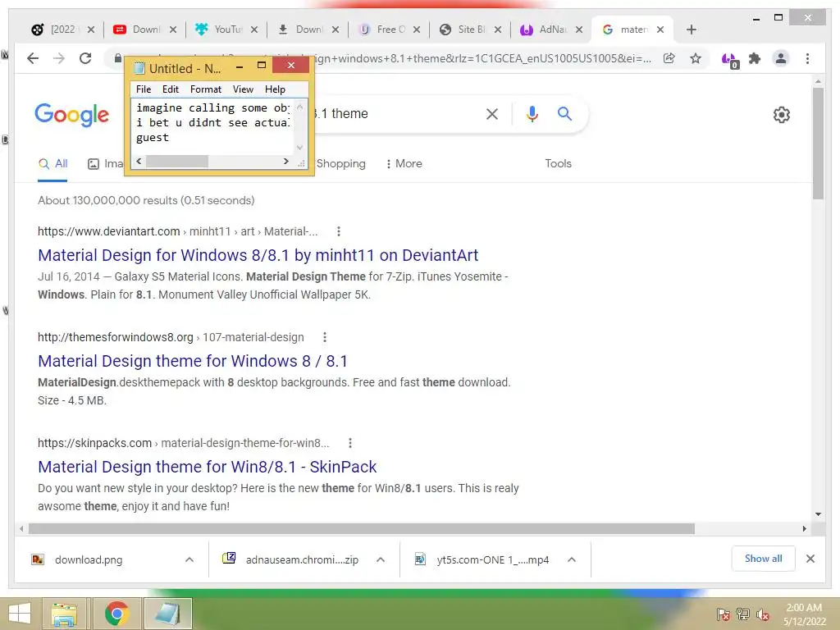This screenshot has width=840, height=630.
Task: Click the Notepad horizontal scrollbar thumb
Action: (177, 162)
